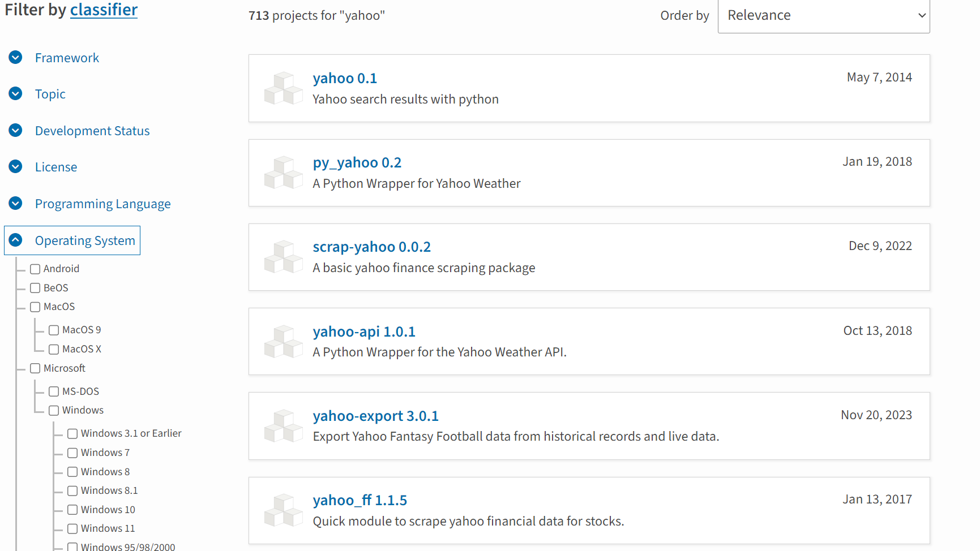Click the Topic filter label
Image resolution: width=980 pixels, height=551 pixels.
click(50, 94)
